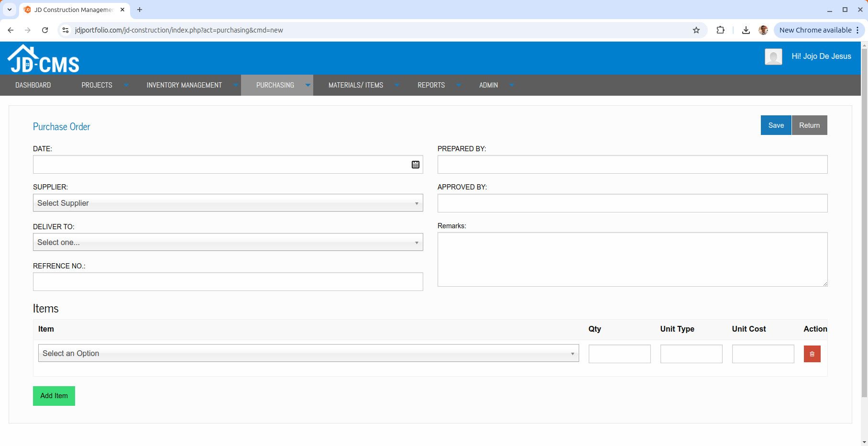Open the Reports menu

[x=431, y=85]
